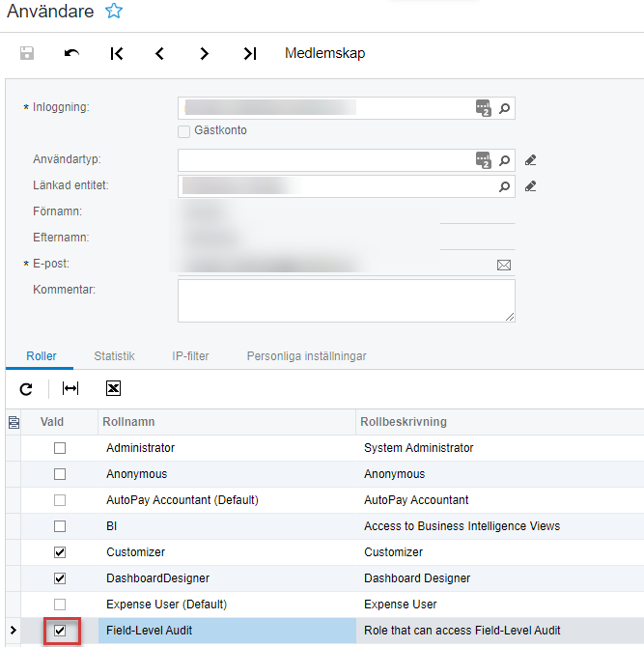Screen dimensions: 644x647
Task: Go to first record in toolbar
Action: click(116, 53)
